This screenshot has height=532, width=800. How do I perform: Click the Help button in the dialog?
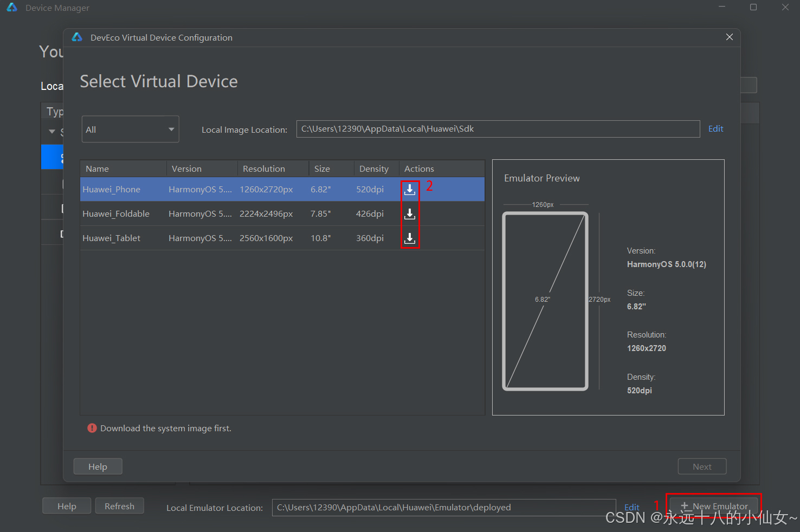98,466
